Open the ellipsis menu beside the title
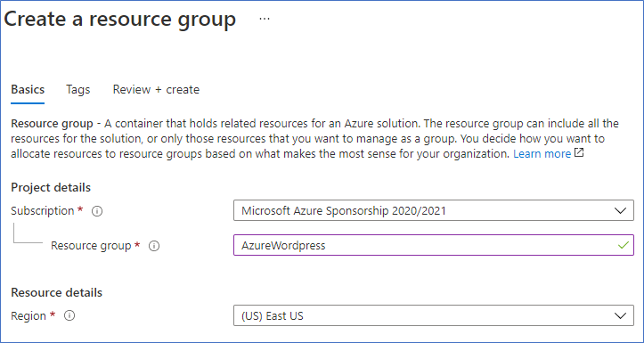This screenshot has height=343, width=644. (x=265, y=19)
